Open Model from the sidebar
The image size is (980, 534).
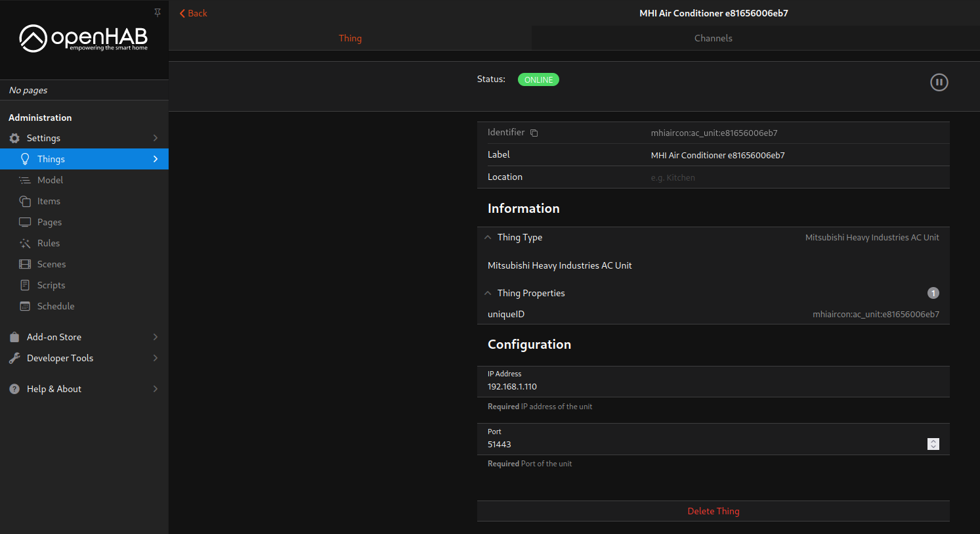[x=50, y=180]
